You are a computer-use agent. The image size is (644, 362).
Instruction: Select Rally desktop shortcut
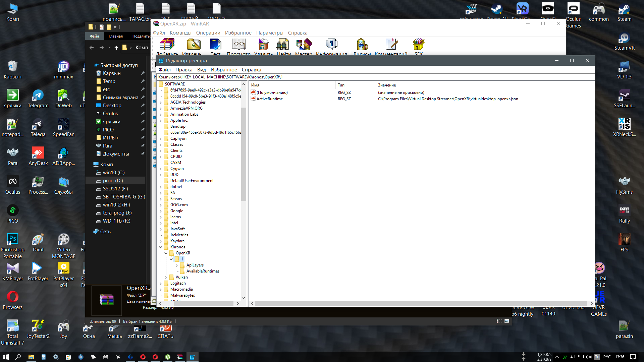tap(624, 214)
